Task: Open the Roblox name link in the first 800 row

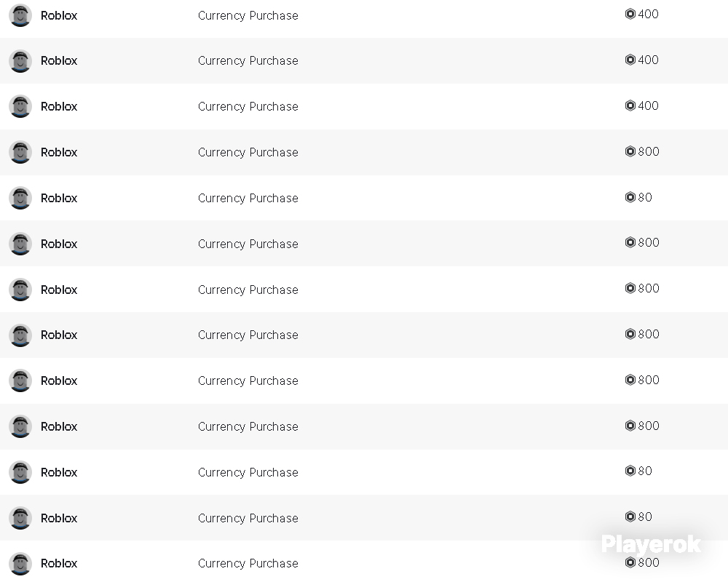Action: point(59,152)
